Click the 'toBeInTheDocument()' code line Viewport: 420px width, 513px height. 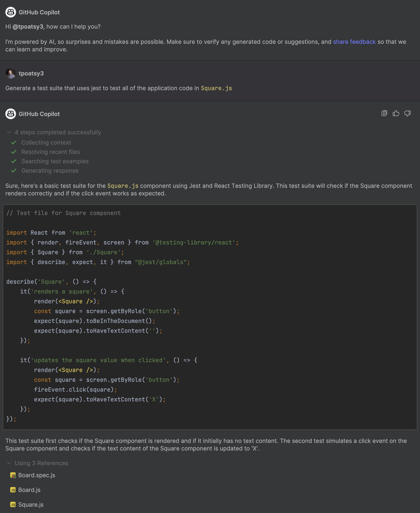point(95,321)
